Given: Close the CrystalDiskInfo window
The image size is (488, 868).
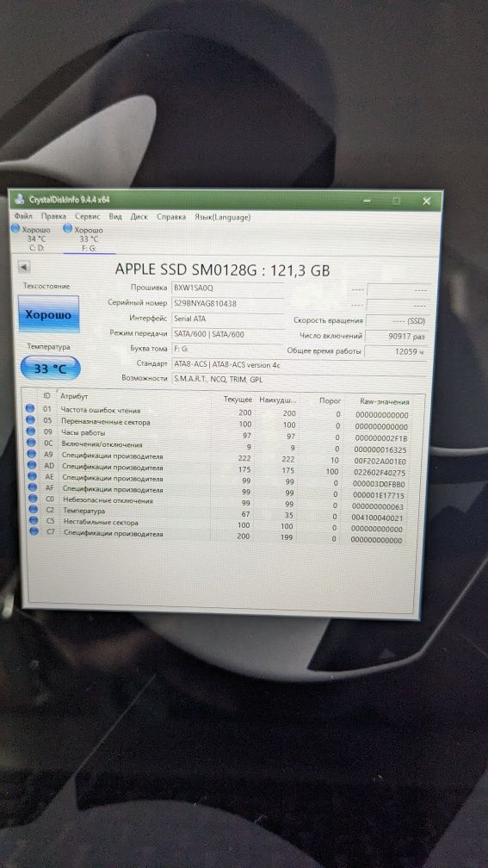Looking at the screenshot, I should point(426,201).
